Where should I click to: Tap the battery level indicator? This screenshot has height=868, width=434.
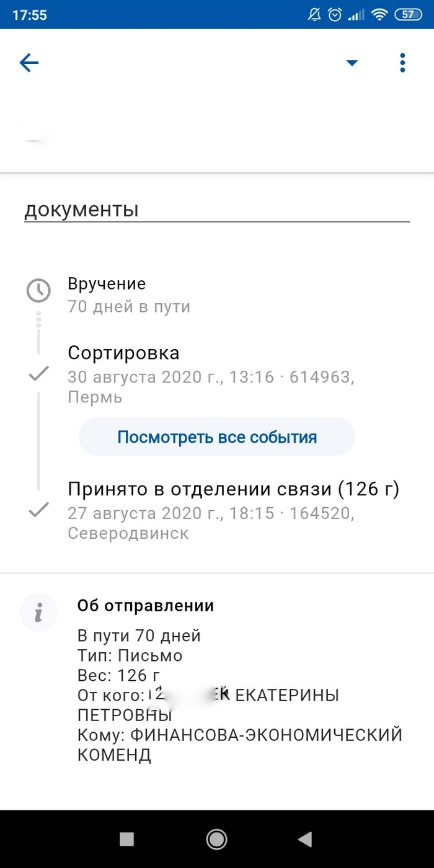tap(408, 15)
